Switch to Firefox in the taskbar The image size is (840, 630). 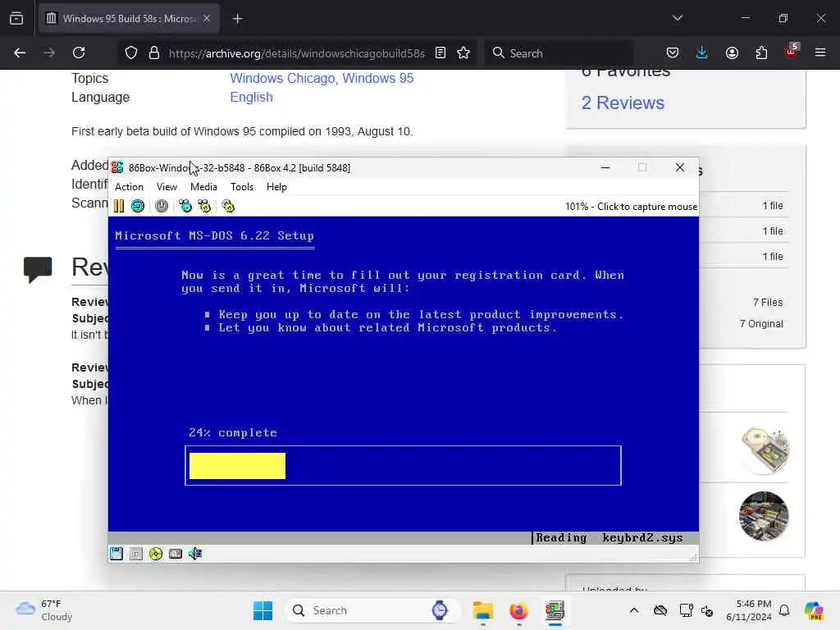[x=518, y=610]
